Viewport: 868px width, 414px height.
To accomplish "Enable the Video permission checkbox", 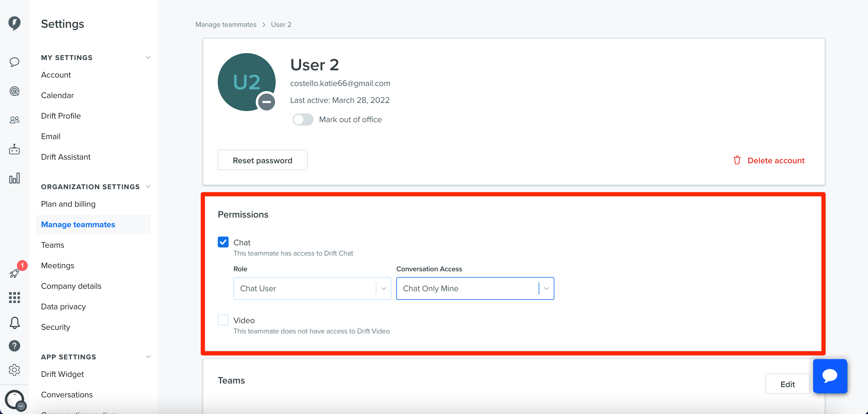I will (x=223, y=320).
